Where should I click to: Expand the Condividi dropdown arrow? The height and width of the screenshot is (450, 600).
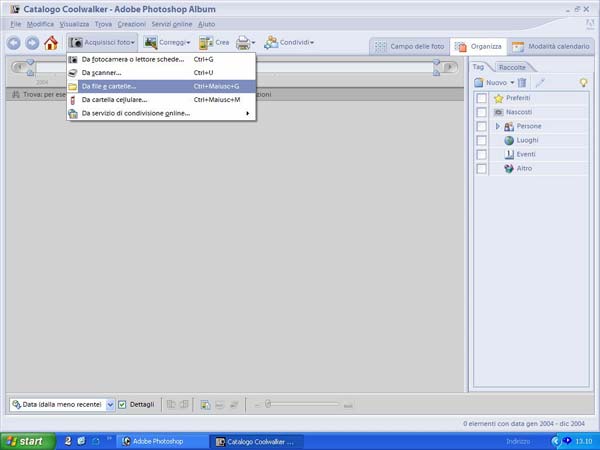(312, 43)
